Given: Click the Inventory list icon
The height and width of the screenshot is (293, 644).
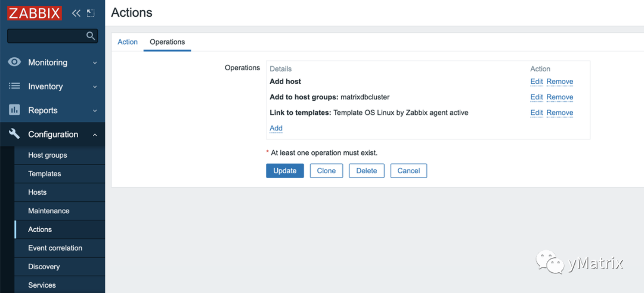Looking at the screenshot, I should tap(14, 86).
